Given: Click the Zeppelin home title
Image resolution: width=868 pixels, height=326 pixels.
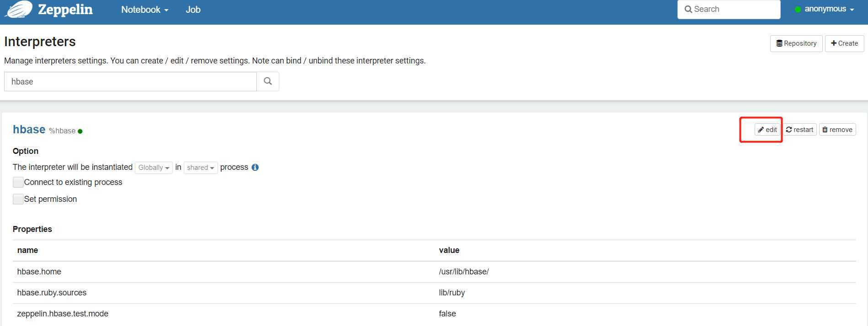Looking at the screenshot, I should (x=65, y=10).
